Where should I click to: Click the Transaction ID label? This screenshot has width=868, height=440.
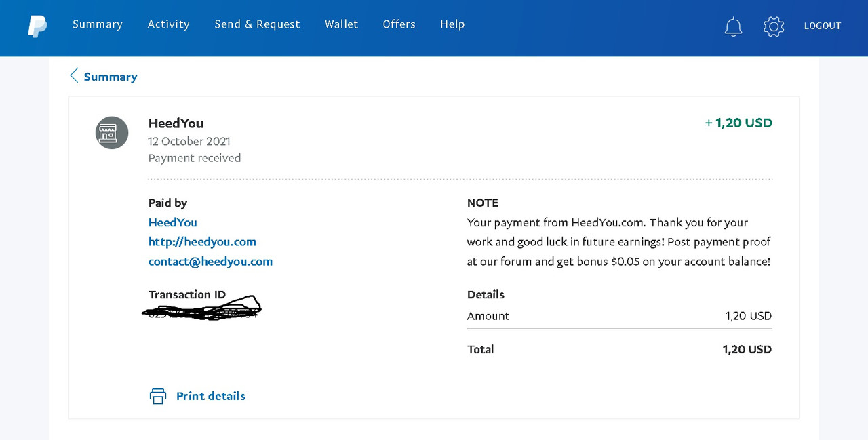point(187,294)
